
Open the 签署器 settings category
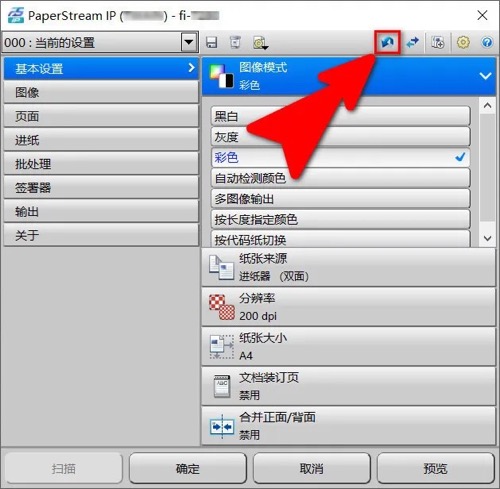(101, 188)
